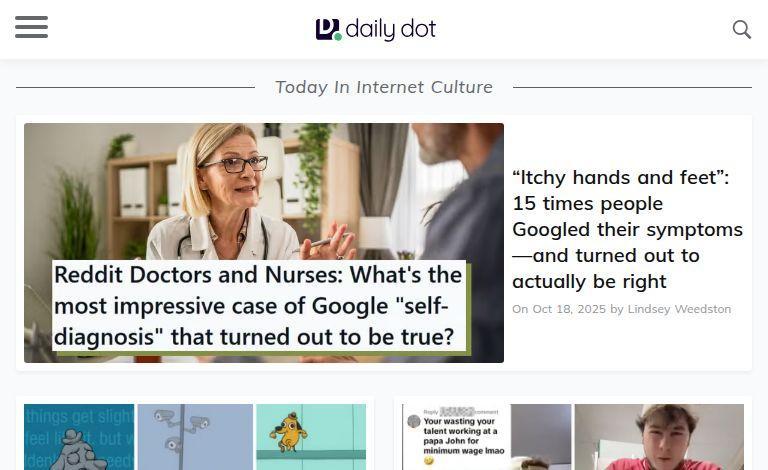Click the gray commenter avatar icon
The height and width of the screenshot is (470, 768).
point(414,421)
